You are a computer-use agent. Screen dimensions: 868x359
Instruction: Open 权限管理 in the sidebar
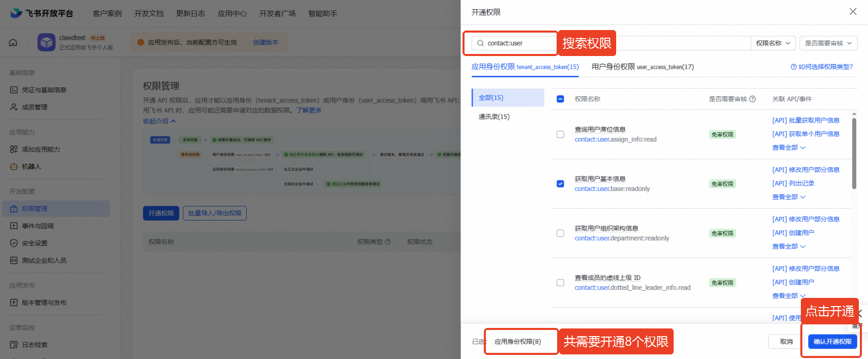click(x=56, y=209)
